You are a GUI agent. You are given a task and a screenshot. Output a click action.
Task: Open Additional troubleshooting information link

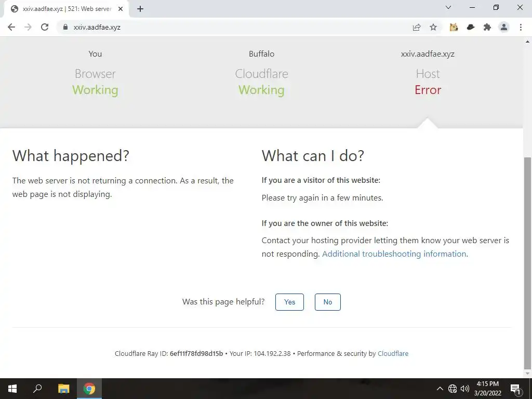pos(394,254)
